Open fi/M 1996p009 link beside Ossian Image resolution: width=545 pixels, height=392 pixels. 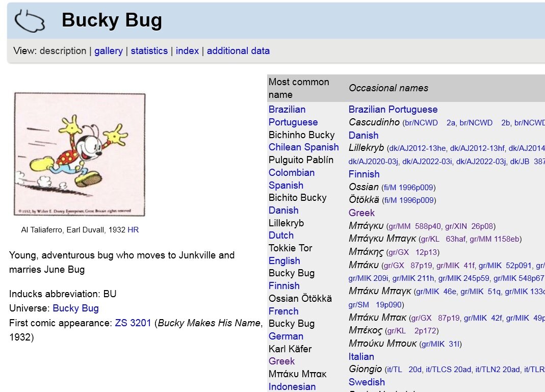[408, 188]
